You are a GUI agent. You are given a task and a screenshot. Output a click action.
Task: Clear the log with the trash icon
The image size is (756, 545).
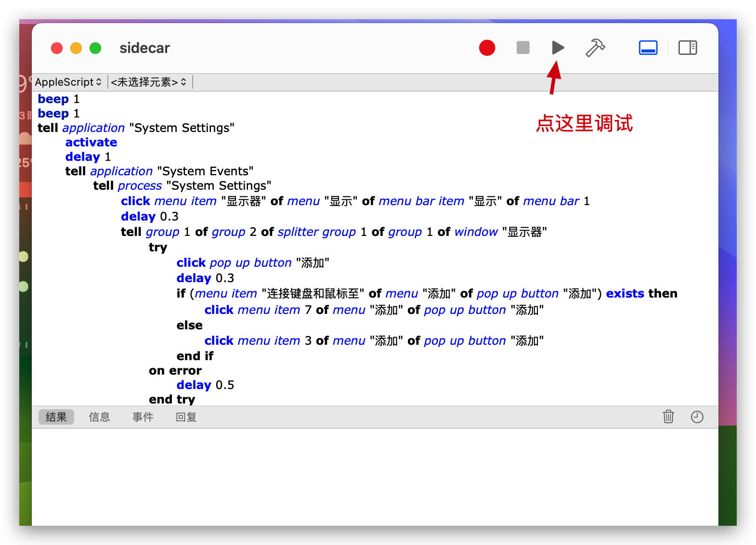tap(668, 416)
